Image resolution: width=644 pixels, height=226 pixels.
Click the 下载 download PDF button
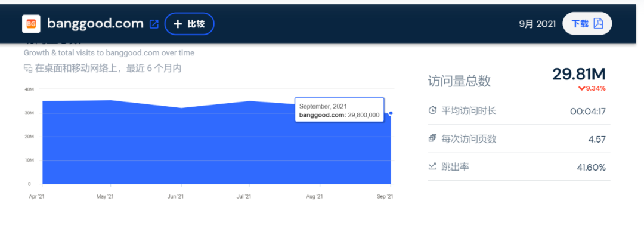pyautogui.click(x=587, y=23)
